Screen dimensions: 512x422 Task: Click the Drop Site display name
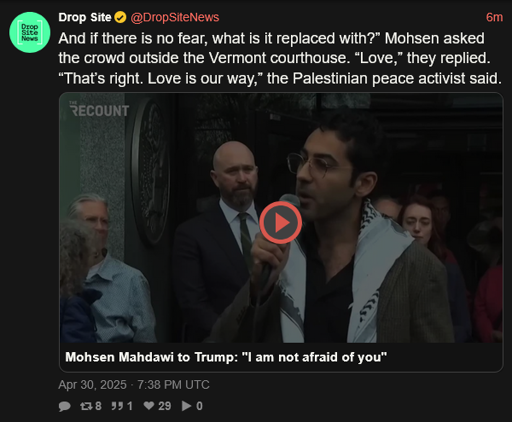tap(85, 17)
